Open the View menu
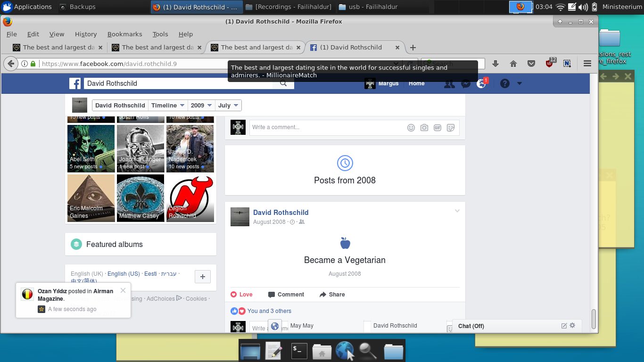Image resolution: width=644 pixels, height=362 pixels. tap(57, 34)
